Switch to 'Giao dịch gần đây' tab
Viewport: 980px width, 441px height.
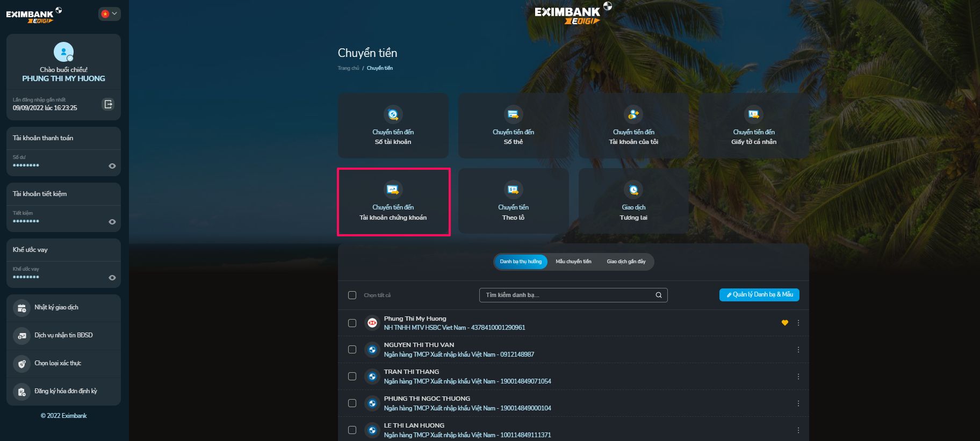[626, 262]
